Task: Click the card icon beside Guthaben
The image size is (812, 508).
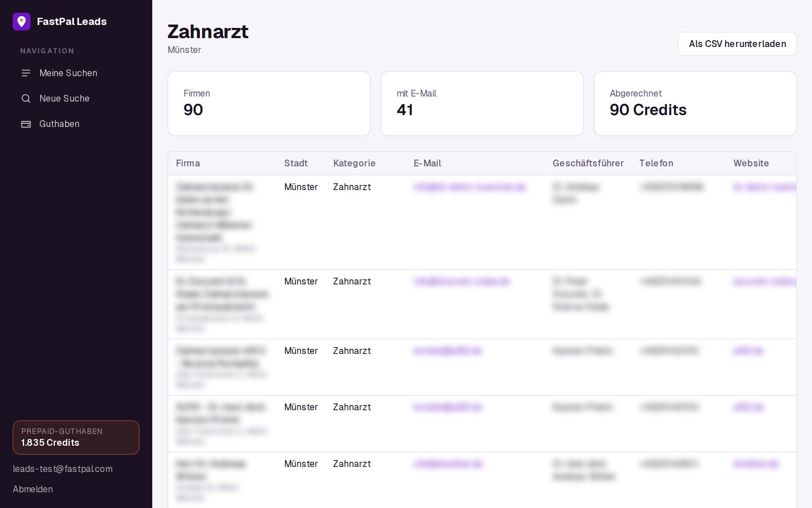Action: (x=26, y=124)
